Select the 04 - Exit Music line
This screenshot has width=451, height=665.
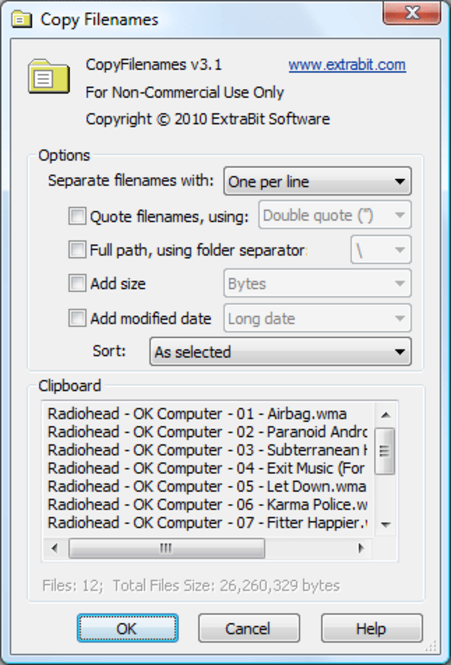click(206, 468)
